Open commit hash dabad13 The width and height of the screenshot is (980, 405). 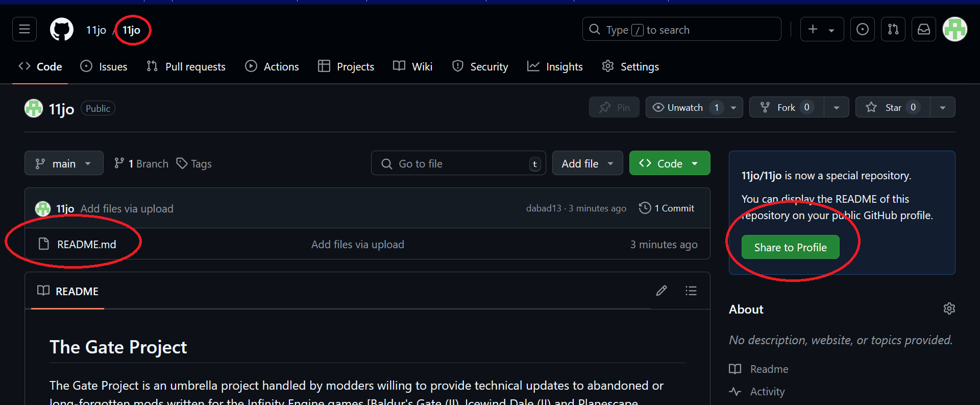click(544, 208)
